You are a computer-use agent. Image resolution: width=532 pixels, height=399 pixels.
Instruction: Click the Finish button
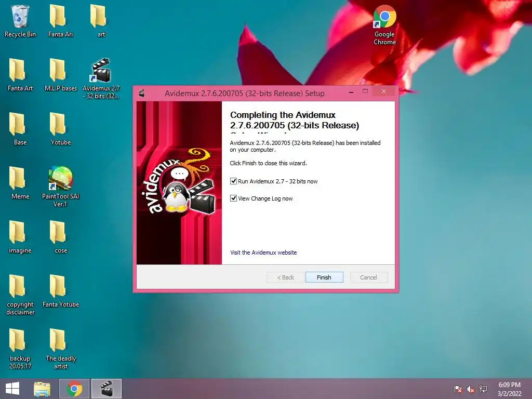point(324,277)
